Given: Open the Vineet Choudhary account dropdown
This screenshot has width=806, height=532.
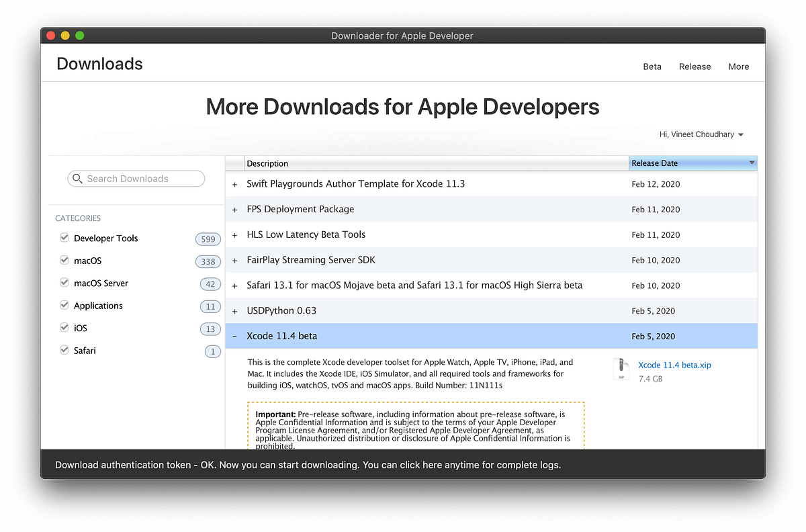Looking at the screenshot, I should [701, 134].
